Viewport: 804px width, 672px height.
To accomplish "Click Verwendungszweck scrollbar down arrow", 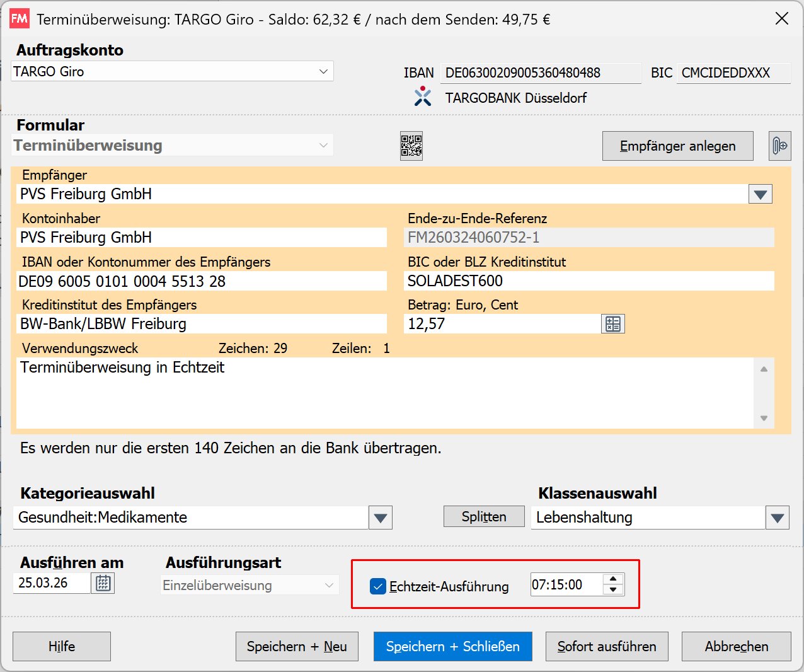I will click(x=764, y=418).
